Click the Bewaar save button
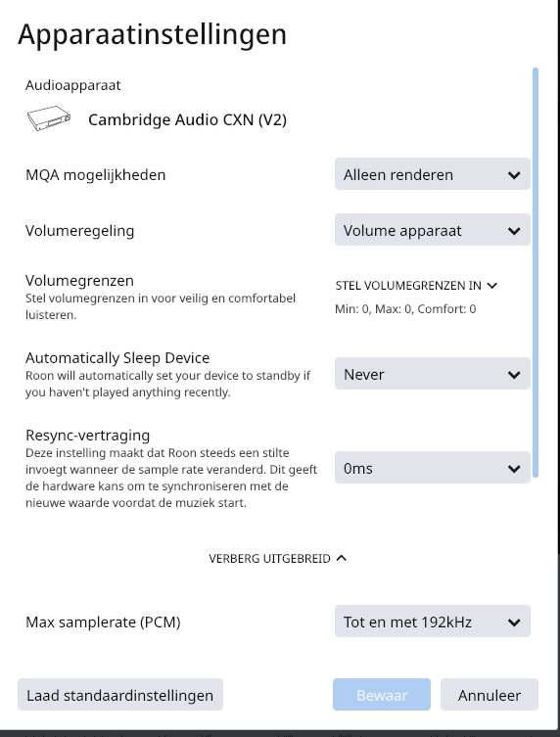The width and height of the screenshot is (560, 737). coord(381,695)
